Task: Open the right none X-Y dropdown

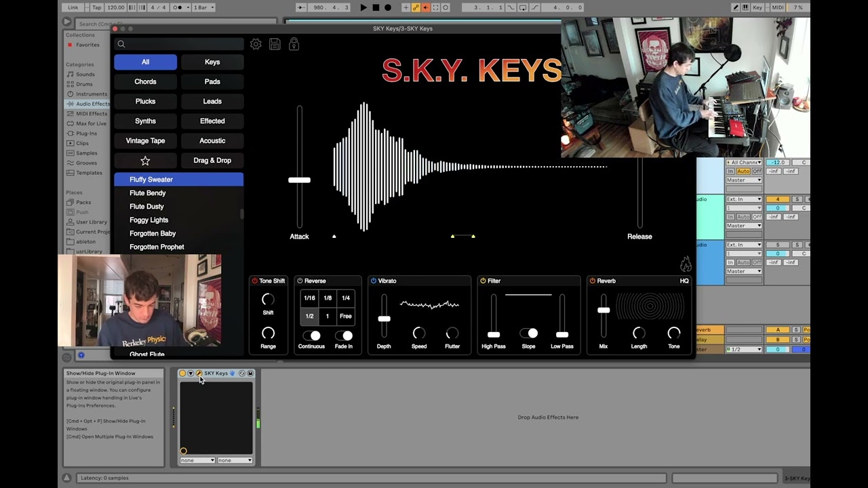Action: 235,460
